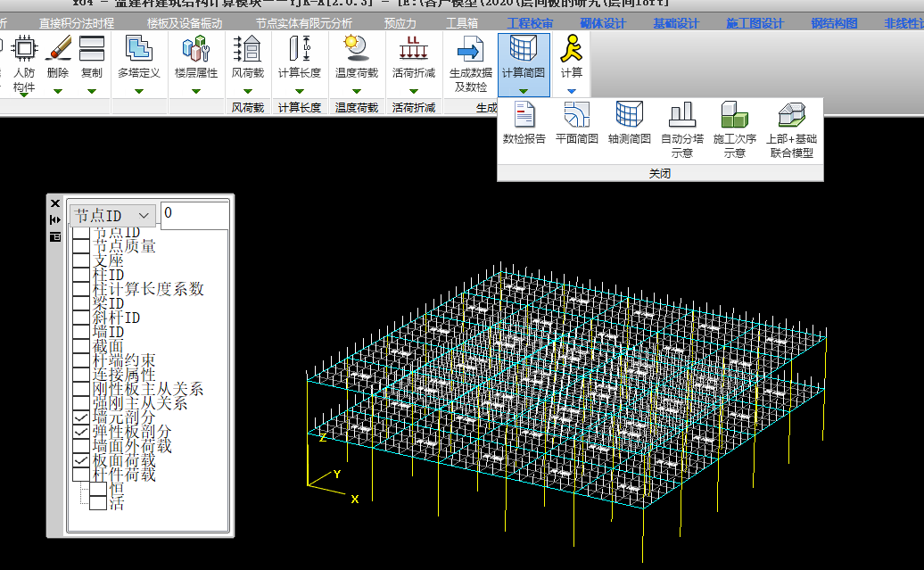Expand the green arrow under 计算长度
Viewport: 924px width, 570px height.
pyautogui.click(x=300, y=91)
